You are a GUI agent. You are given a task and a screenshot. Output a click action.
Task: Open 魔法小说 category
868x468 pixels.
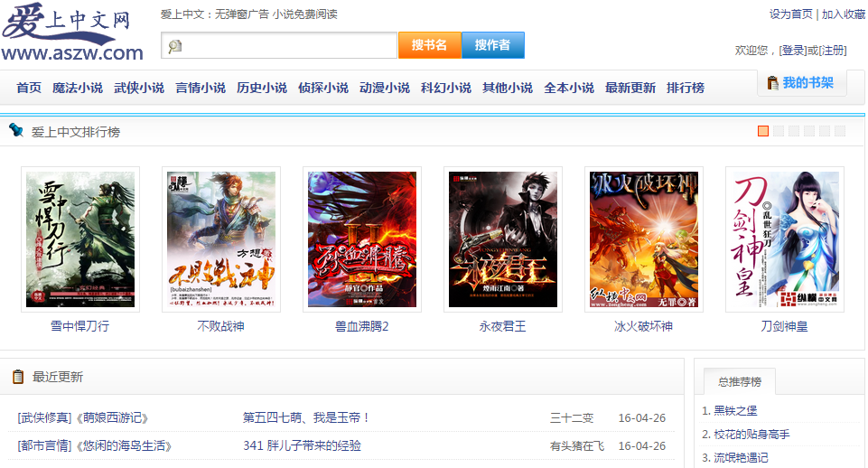coord(78,88)
